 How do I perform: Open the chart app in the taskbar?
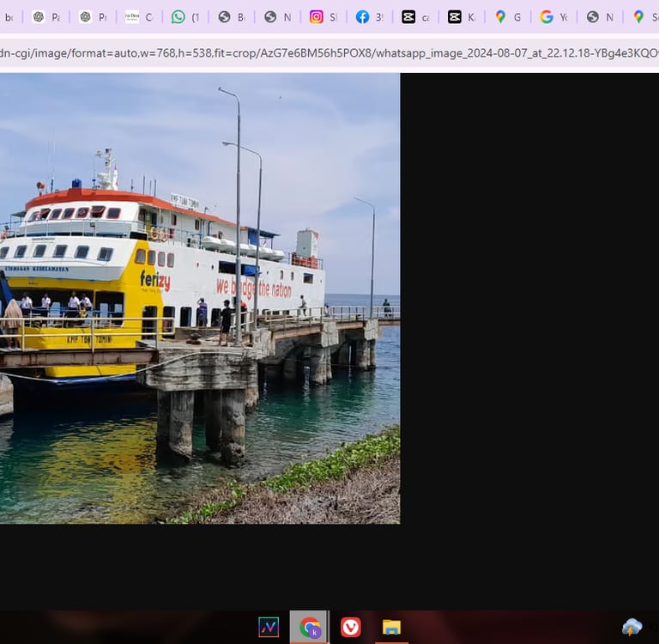[269, 627]
